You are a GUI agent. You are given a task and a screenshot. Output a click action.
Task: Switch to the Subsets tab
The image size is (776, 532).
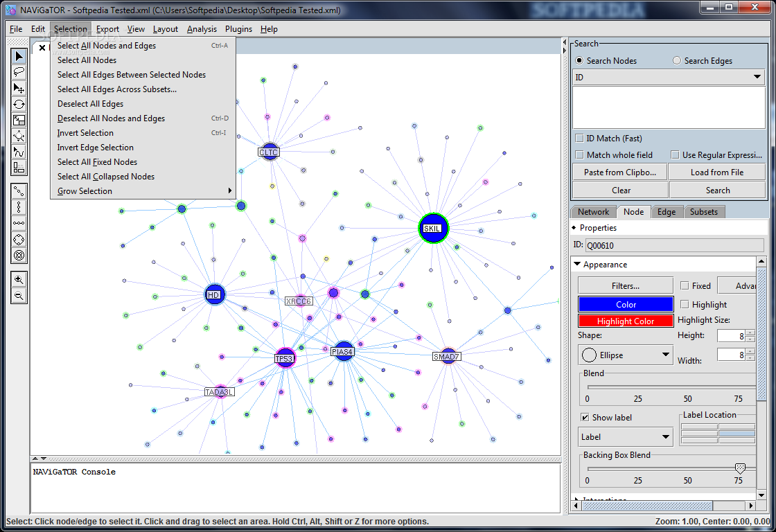tap(704, 212)
